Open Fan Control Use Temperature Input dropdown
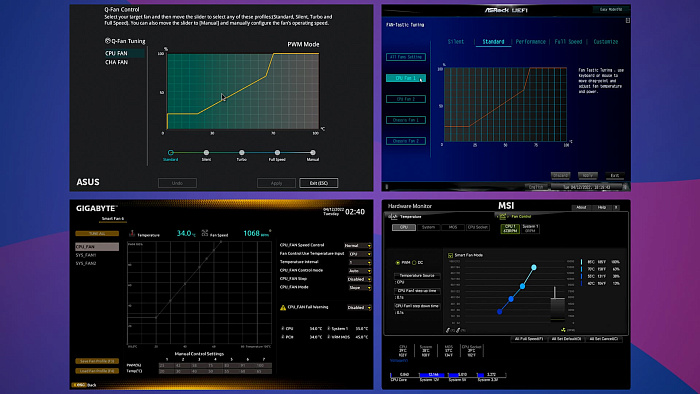The height and width of the screenshot is (394, 700). (360, 254)
